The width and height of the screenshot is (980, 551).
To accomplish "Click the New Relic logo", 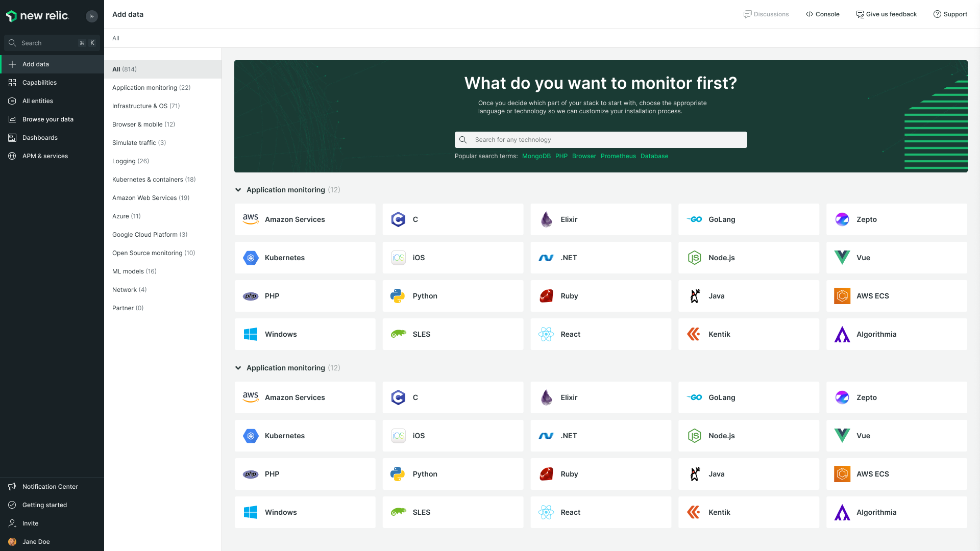I will coord(37,16).
